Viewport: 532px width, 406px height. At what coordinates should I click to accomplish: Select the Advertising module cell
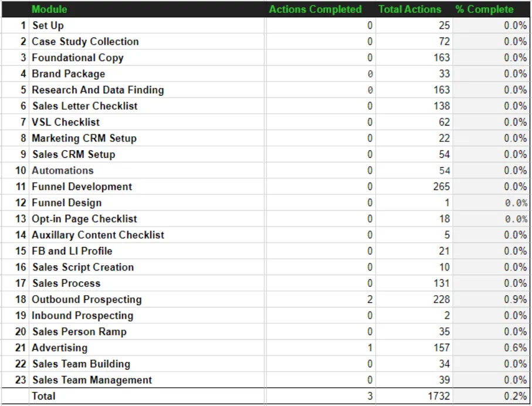147,348
